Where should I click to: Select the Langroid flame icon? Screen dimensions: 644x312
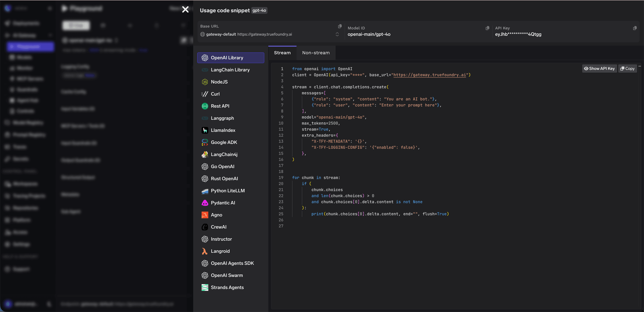click(x=205, y=251)
